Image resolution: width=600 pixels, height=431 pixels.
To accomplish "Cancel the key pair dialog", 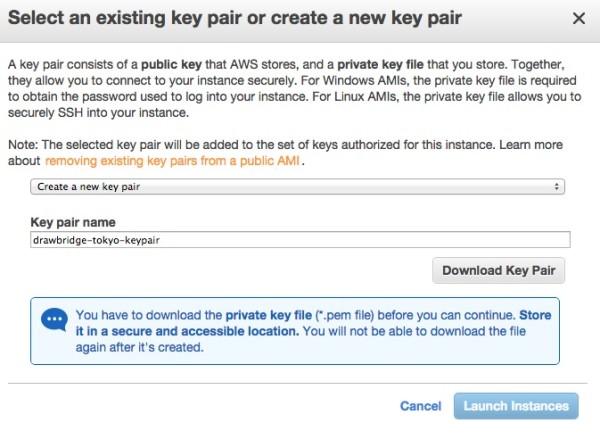I will click(421, 406).
